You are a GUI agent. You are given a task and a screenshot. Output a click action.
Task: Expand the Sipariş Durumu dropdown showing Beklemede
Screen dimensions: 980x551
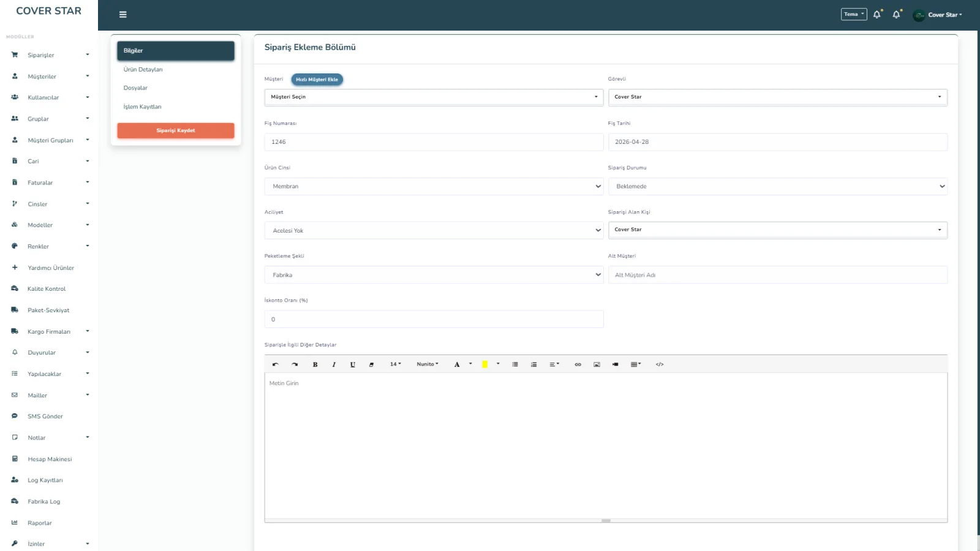[x=777, y=186]
